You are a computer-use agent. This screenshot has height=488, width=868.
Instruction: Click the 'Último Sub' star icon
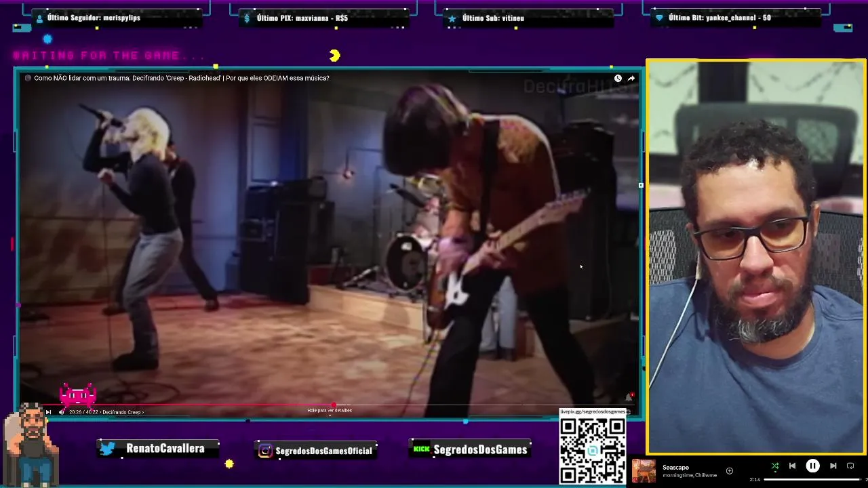[x=452, y=18]
